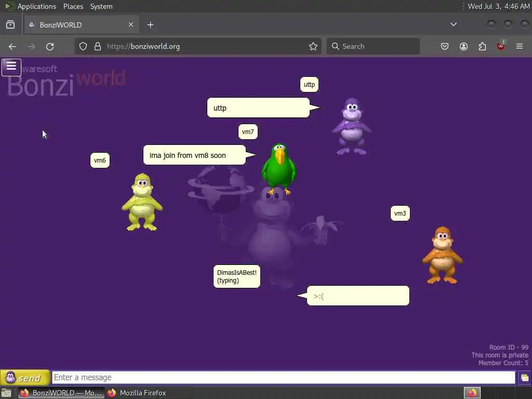The image size is (532, 399).
Task: Click the yellow Bonzi character vm6
Action: pyautogui.click(x=142, y=202)
